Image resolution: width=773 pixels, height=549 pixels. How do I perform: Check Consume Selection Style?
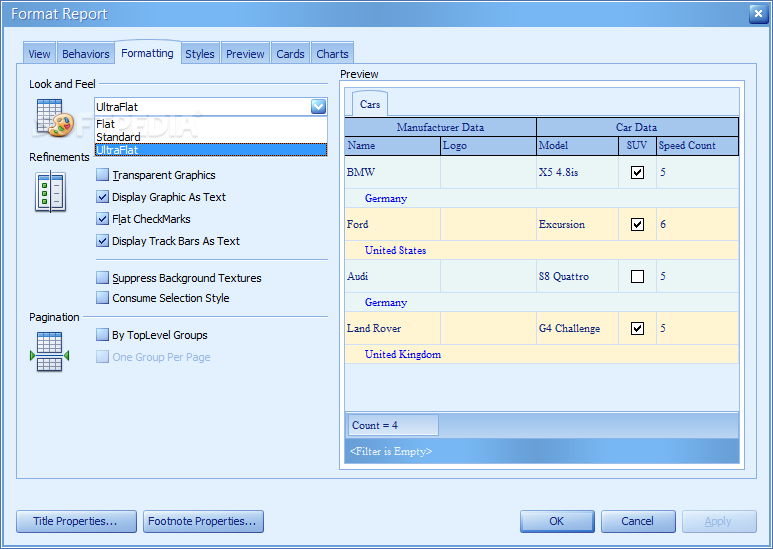pyautogui.click(x=102, y=298)
